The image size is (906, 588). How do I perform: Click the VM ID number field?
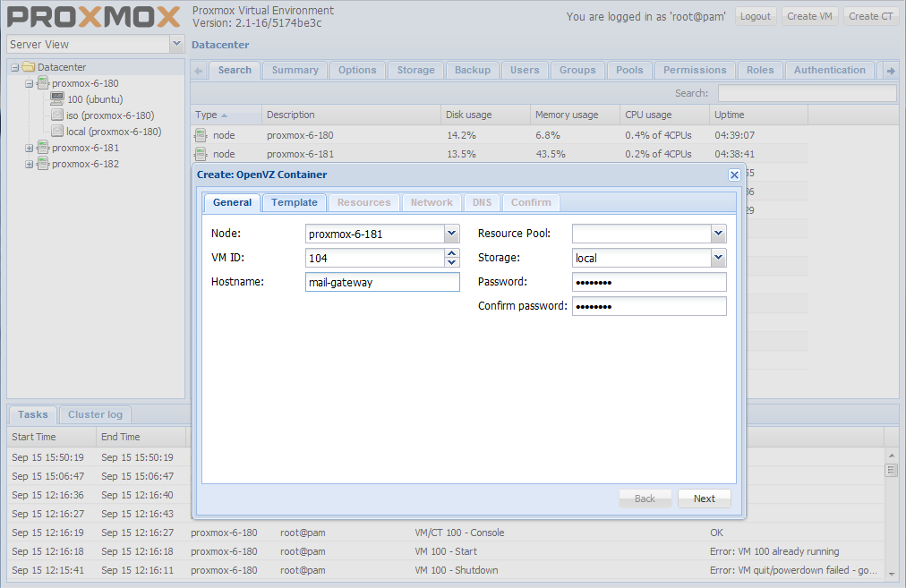click(374, 258)
